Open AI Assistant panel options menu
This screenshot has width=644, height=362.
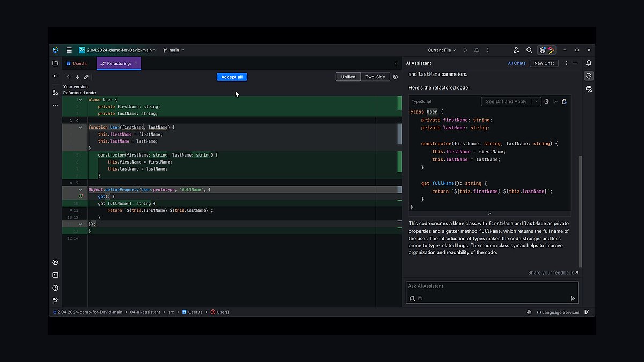point(566,63)
